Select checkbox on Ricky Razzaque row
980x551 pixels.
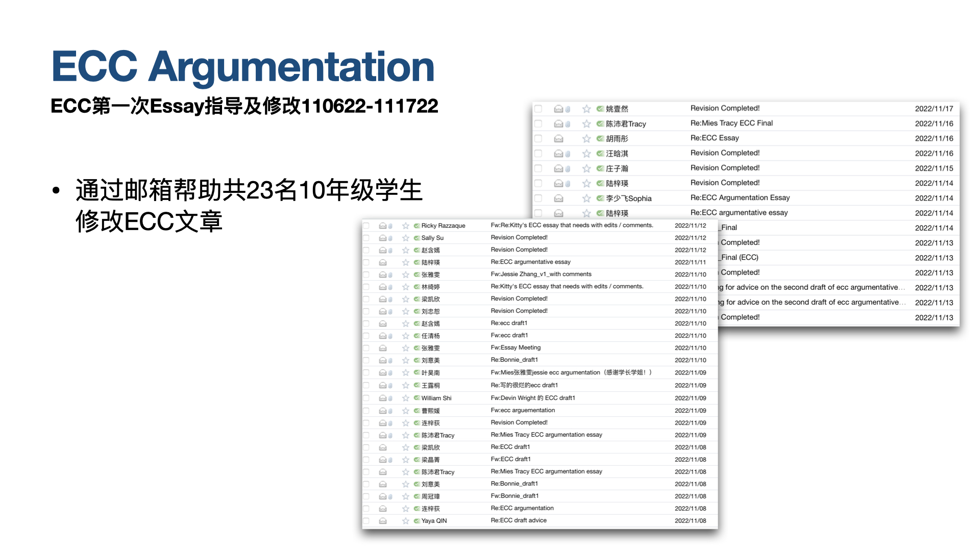(366, 226)
